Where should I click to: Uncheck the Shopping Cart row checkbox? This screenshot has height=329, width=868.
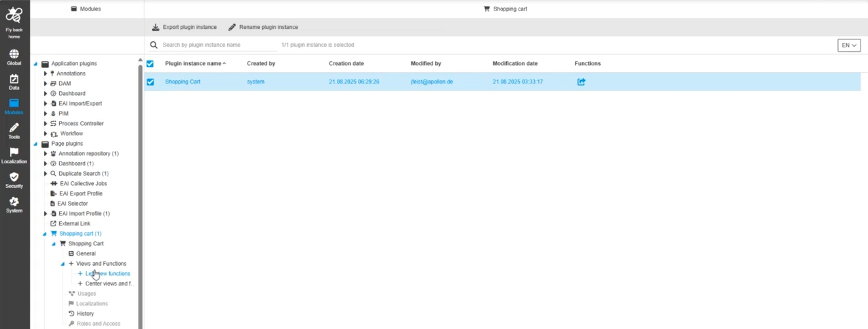click(150, 82)
